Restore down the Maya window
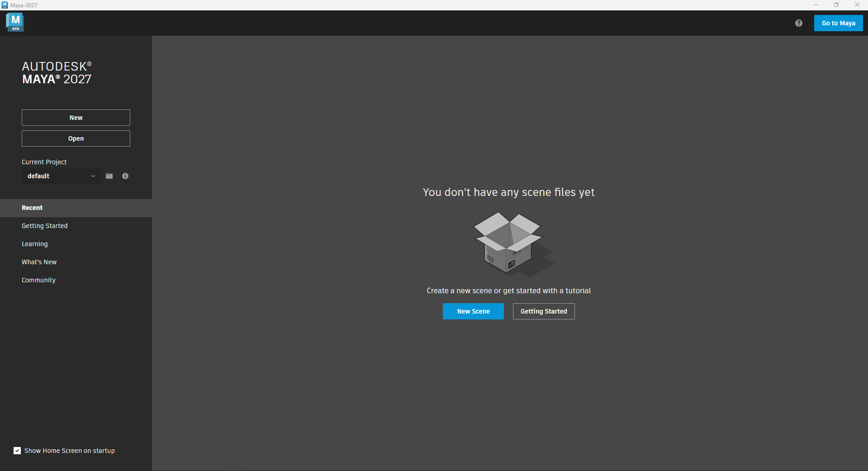The height and width of the screenshot is (471, 868). tap(836, 5)
